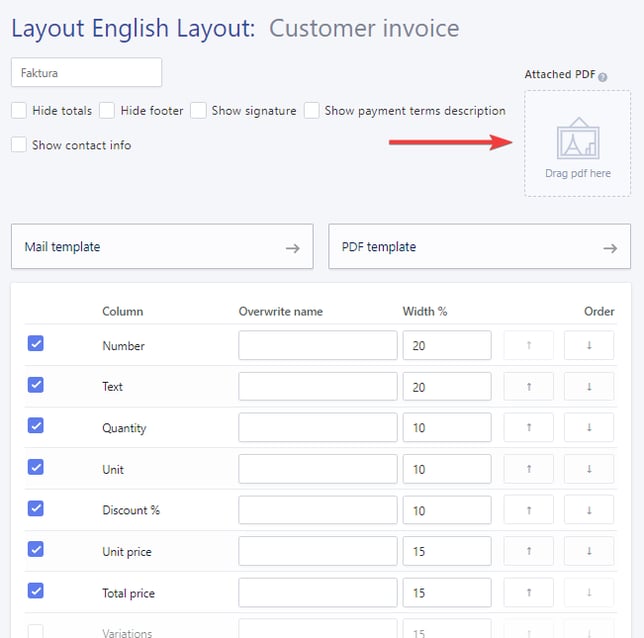Toggle the Show signature checkbox

(x=199, y=111)
